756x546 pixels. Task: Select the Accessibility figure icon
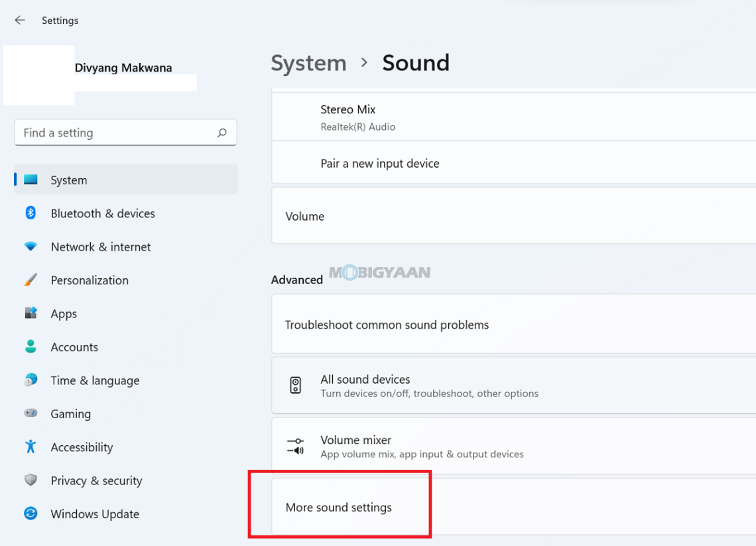[x=31, y=447]
